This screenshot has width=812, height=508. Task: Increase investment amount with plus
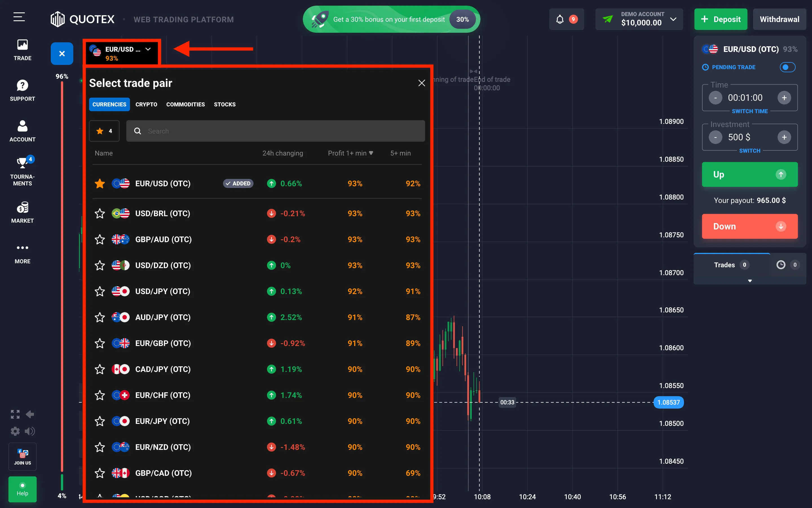click(x=784, y=137)
